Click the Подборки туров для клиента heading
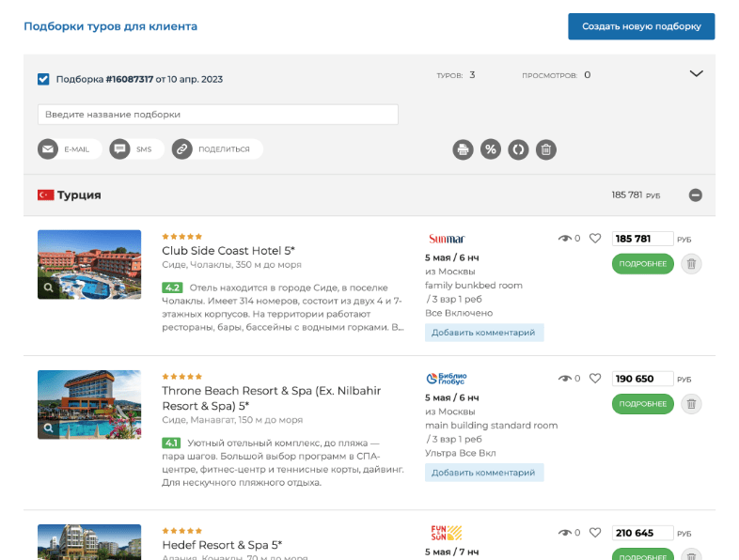This screenshot has height=560, width=739. [x=111, y=26]
